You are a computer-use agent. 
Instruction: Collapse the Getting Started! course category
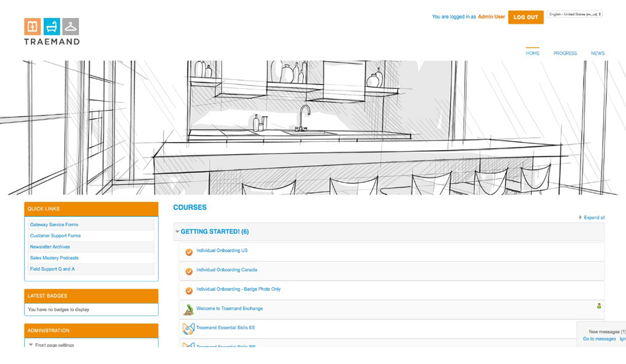(x=177, y=232)
